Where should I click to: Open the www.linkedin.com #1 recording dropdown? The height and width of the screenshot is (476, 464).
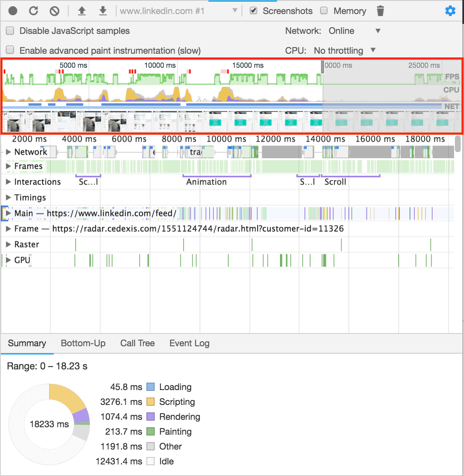179,11
